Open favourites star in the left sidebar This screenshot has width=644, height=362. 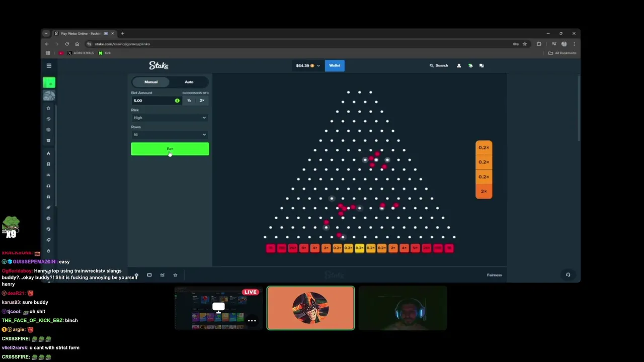pyautogui.click(x=49, y=108)
